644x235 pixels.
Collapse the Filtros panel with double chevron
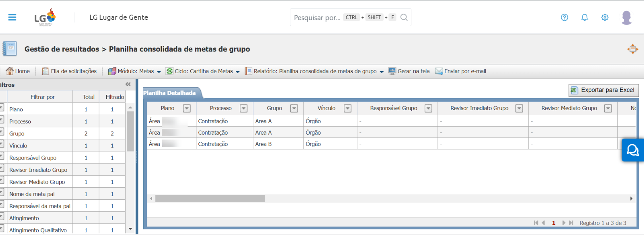tap(128, 84)
